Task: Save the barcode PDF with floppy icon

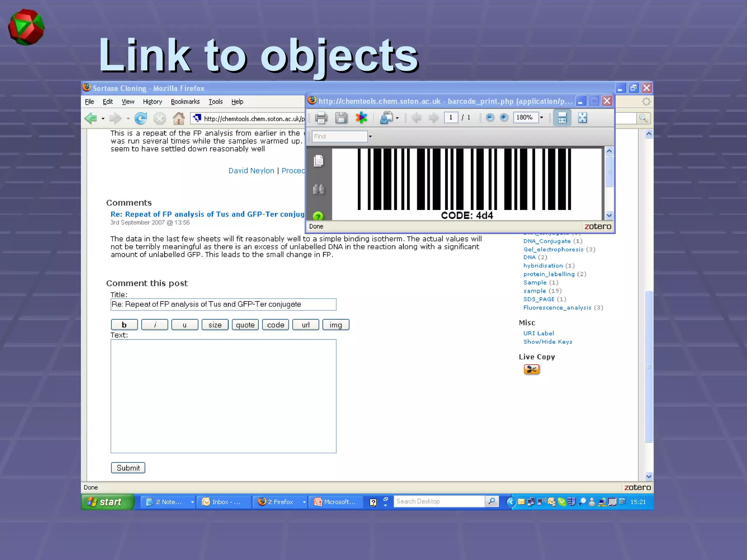Action: (x=341, y=118)
